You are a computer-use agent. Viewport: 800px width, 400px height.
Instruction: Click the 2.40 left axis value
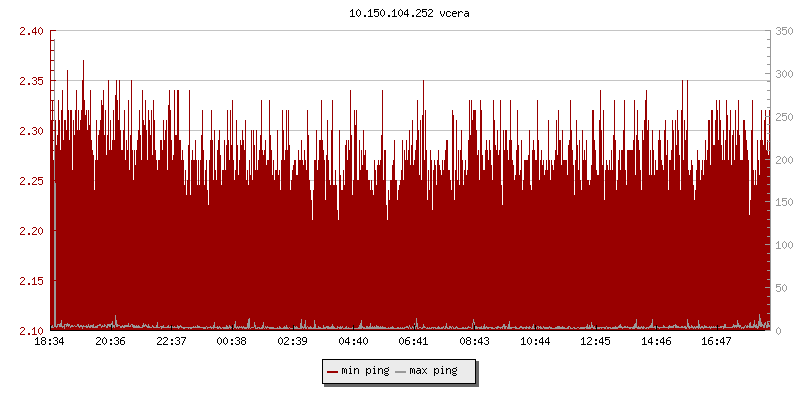(32, 31)
